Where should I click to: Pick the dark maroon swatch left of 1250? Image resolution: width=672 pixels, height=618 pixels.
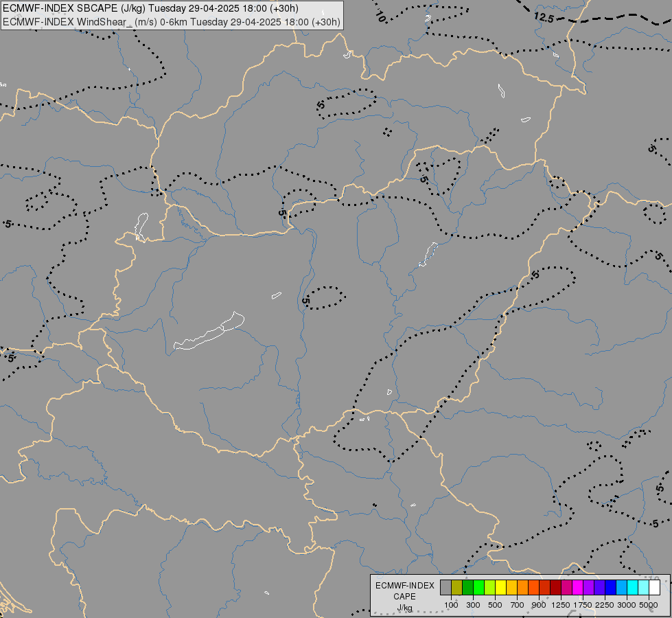coord(556,588)
